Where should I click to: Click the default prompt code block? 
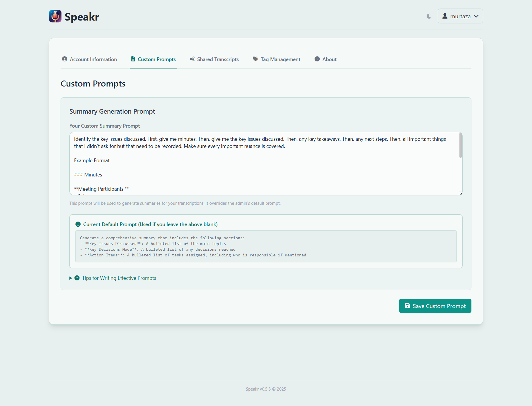coord(266,246)
